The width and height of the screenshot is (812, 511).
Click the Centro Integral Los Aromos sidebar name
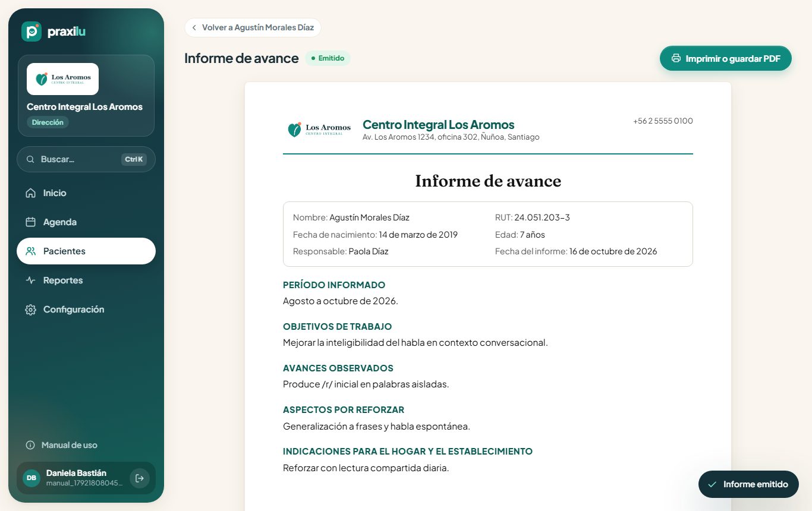pos(84,107)
